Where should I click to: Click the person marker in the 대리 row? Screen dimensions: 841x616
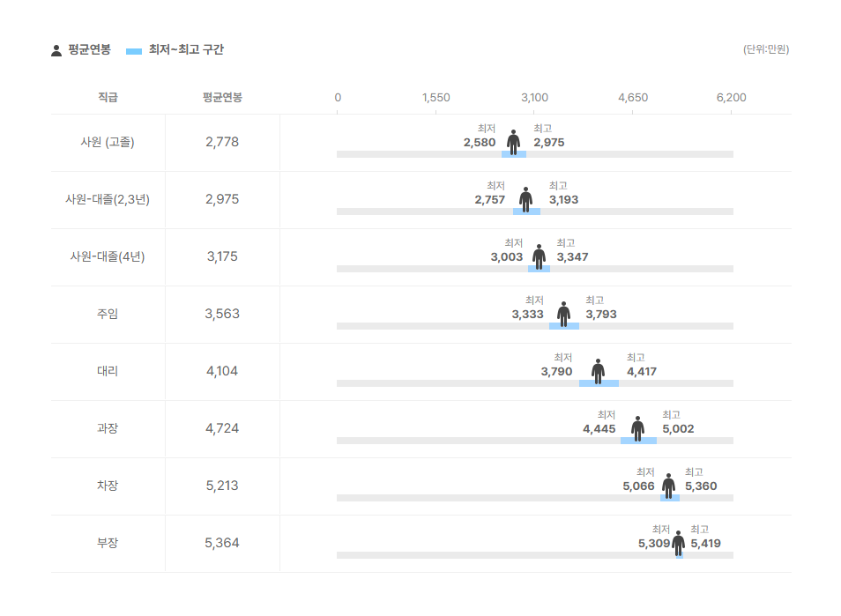[x=598, y=372]
